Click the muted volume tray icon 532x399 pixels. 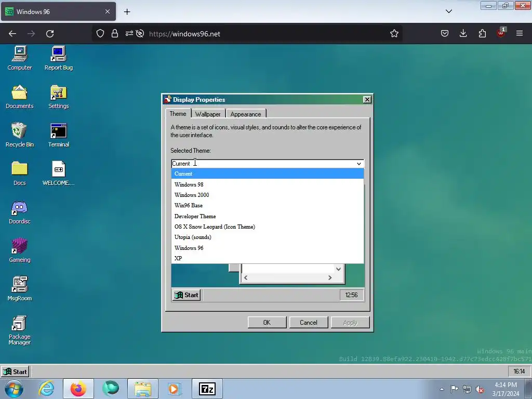480,389
